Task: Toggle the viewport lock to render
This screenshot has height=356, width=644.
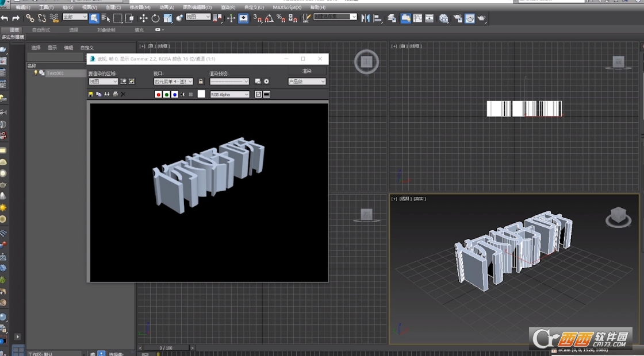Action: (201, 82)
